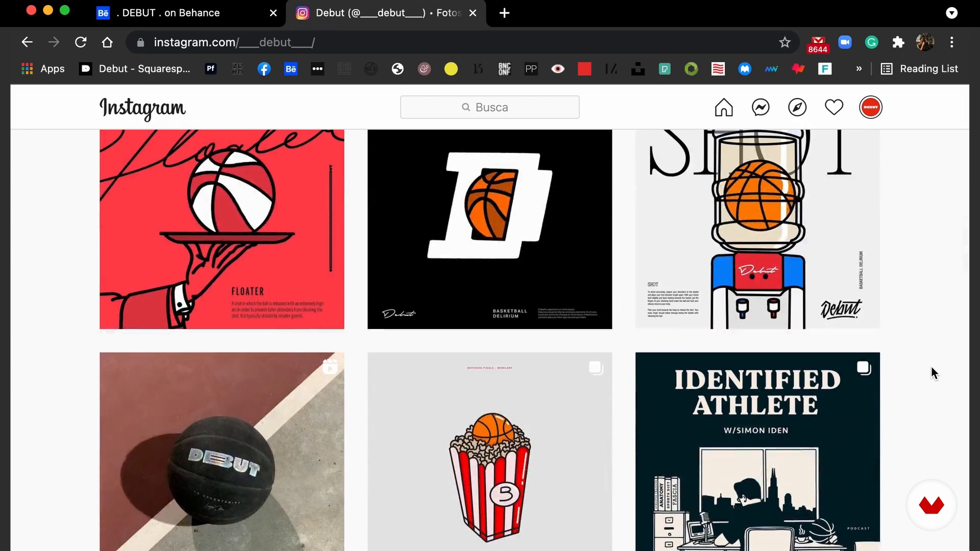Open the water cooler Shot post
This screenshot has height=551, width=980.
757,229
